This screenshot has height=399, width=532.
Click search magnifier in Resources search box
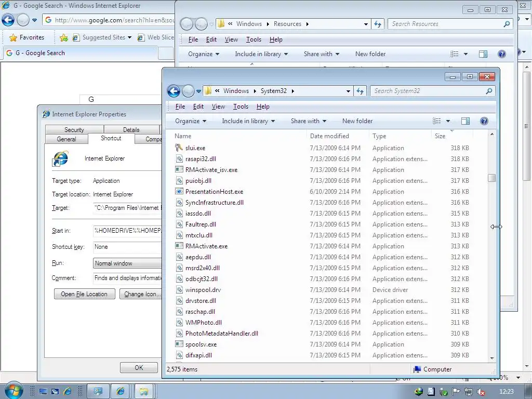pyautogui.click(x=507, y=24)
